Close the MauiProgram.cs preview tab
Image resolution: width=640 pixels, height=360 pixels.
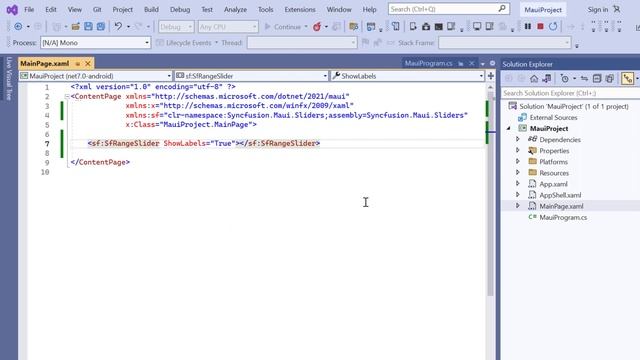tap(471, 63)
